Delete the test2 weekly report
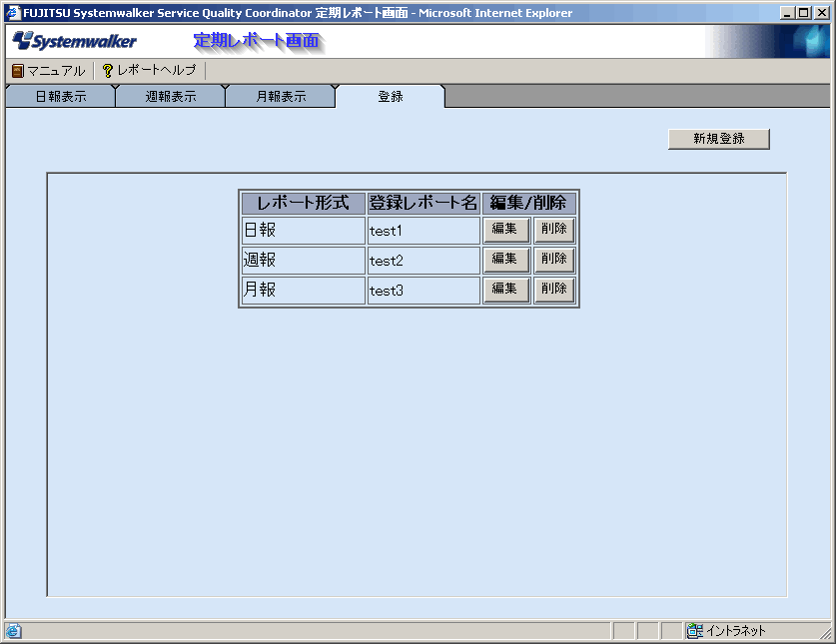The height and width of the screenshot is (644, 836). (x=553, y=260)
